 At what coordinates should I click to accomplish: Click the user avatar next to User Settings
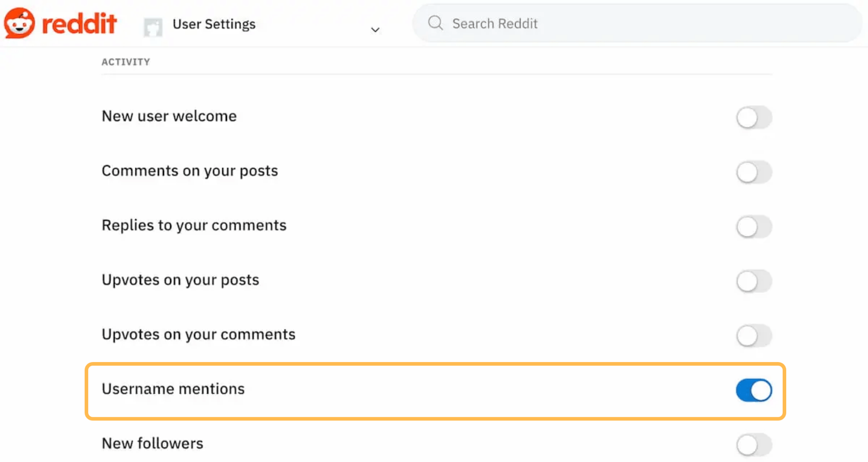[152, 27]
